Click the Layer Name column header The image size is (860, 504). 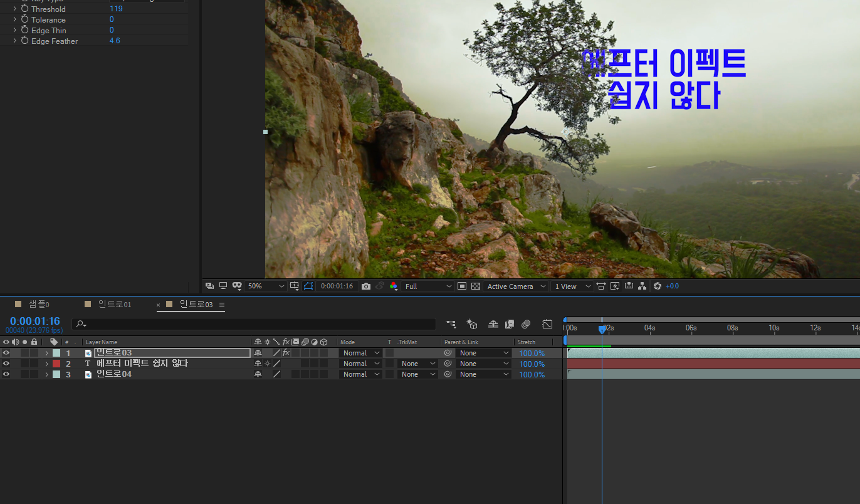pyautogui.click(x=102, y=342)
